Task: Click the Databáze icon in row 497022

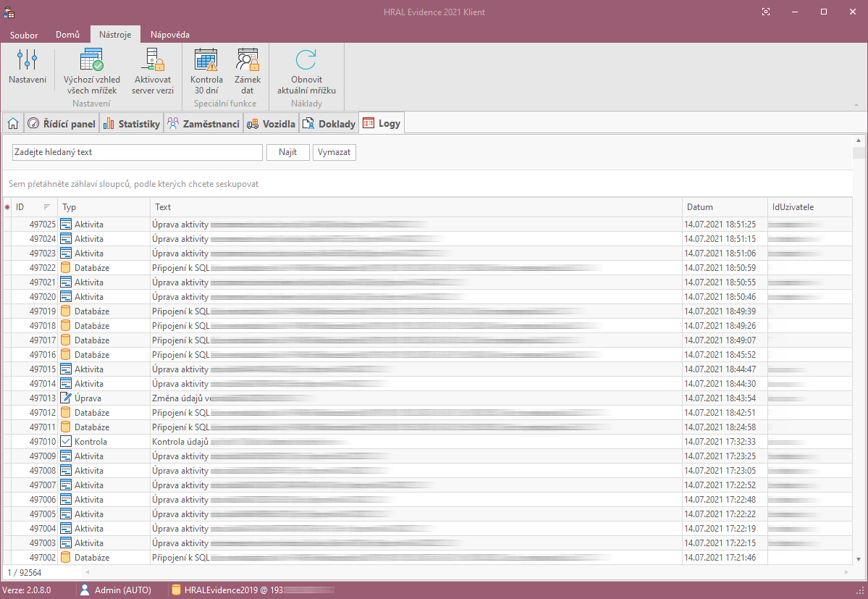Action: (66, 267)
